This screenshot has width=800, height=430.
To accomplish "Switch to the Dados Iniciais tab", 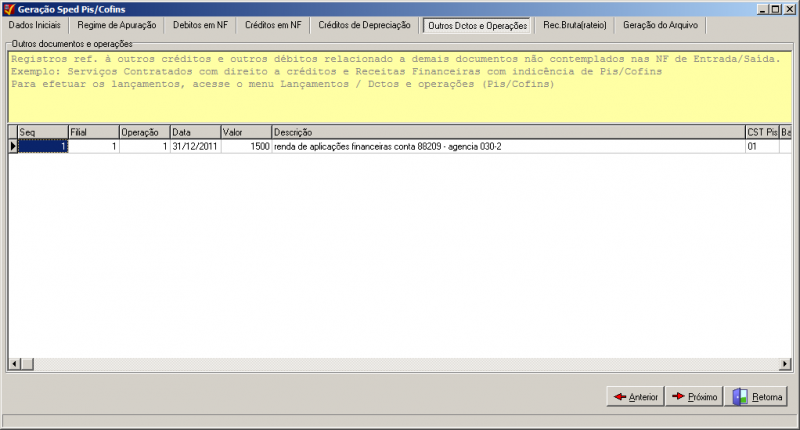I will coord(35,25).
